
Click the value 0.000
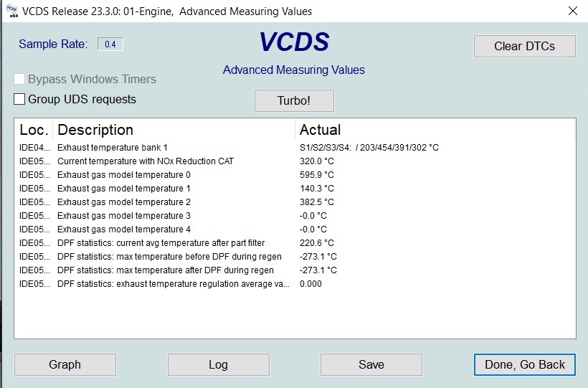coord(310,284)
